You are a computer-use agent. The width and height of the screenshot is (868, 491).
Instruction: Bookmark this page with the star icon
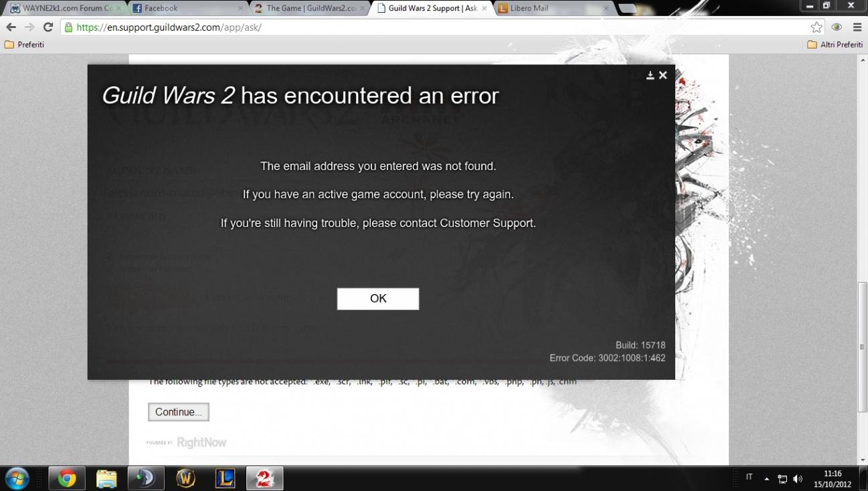tap(816, 27)
